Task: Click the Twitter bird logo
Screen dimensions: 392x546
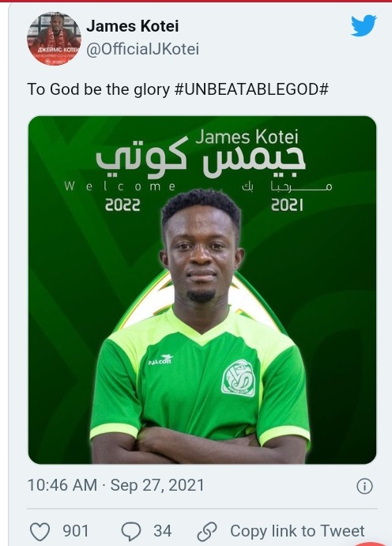Action: click(364, 25)
